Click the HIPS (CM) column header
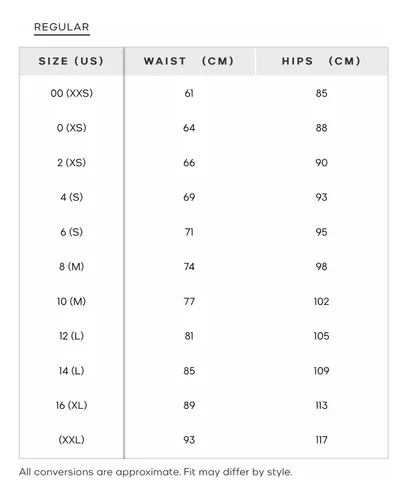 tap(321, 61)
